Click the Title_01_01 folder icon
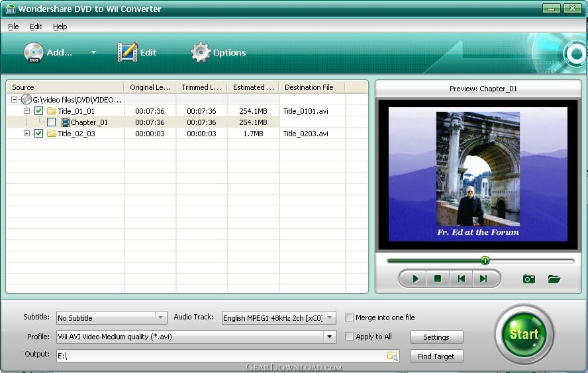This screenshot has height=373, width=588. pyautogui.click(x=52, y=111)
